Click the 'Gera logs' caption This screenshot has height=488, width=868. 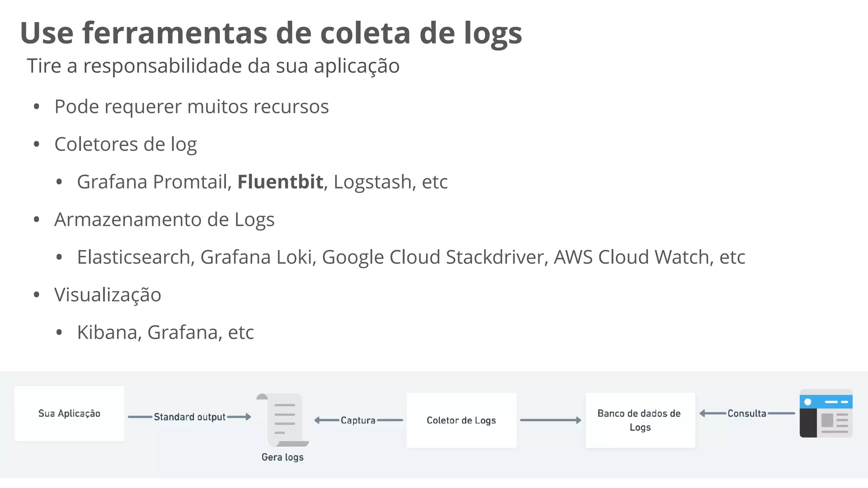pyautogui.click(x=283, y=457)
